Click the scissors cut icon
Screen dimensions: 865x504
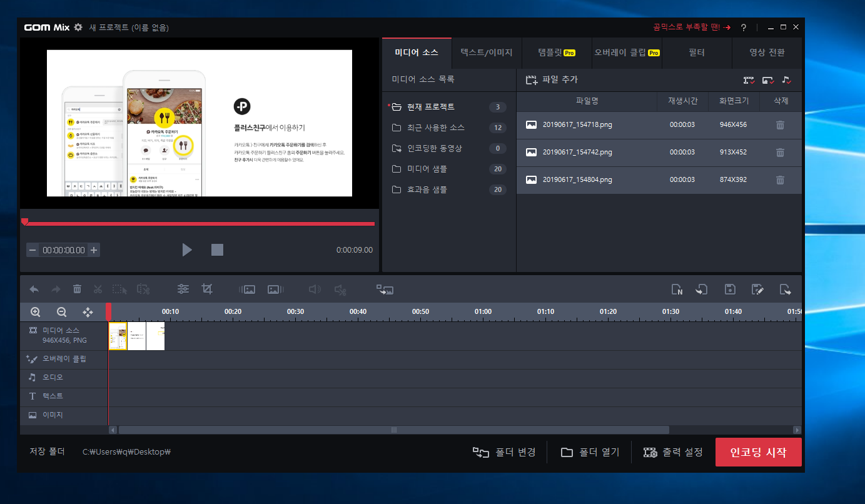click(x=98, y=290)
